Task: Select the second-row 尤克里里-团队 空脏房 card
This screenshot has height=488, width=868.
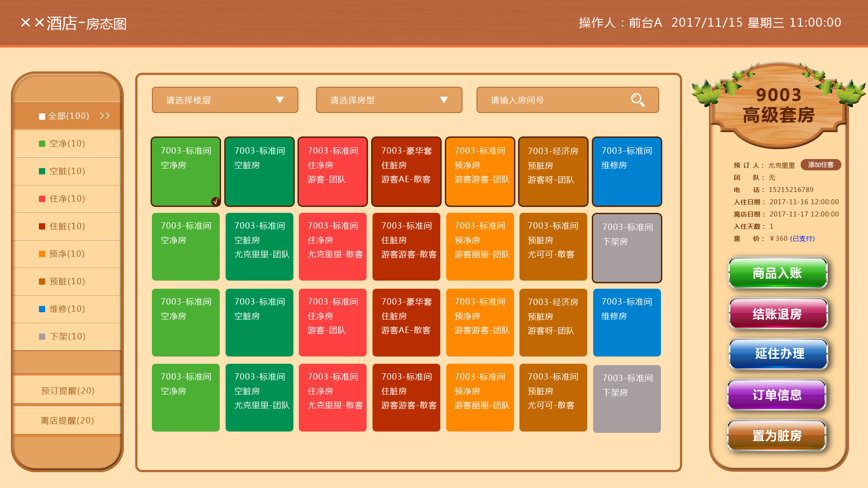Action: point(259,247)
